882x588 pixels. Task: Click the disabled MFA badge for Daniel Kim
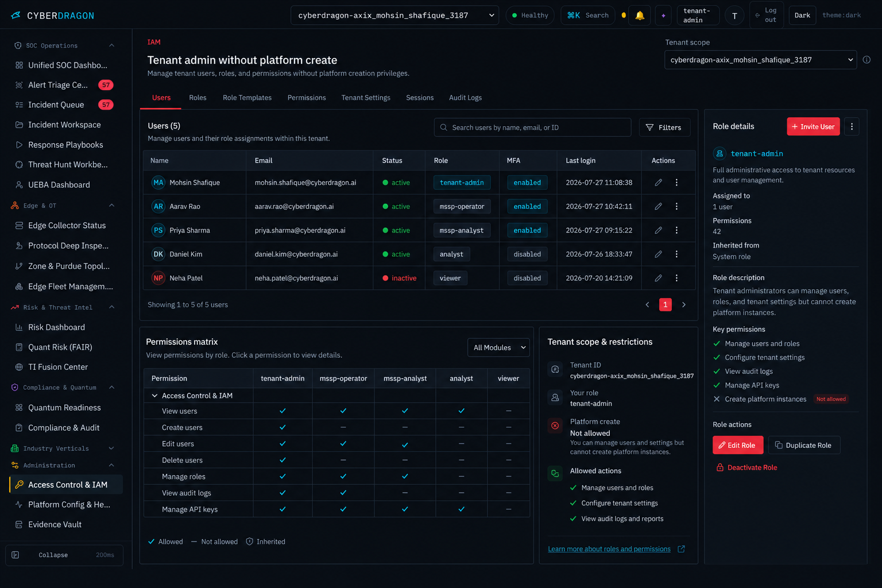[527, 254]
